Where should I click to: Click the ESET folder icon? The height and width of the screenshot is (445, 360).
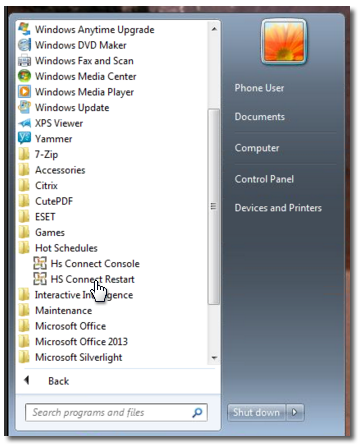click(x=24, y=217)
